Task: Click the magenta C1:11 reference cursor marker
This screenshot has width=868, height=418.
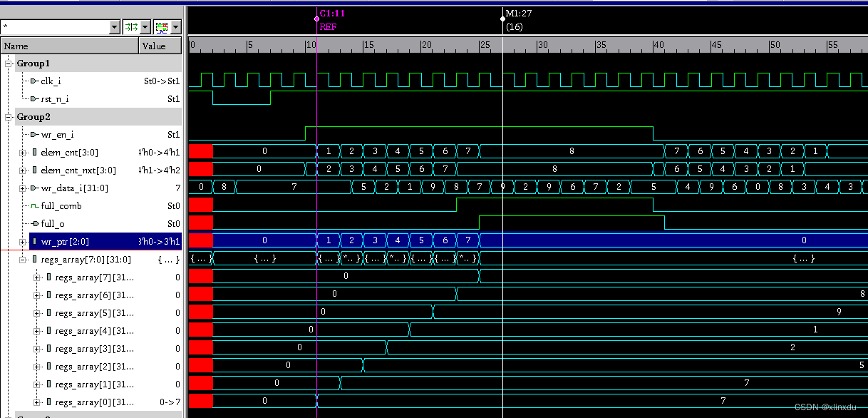Action: pyautogui.click(x=316, y=19)
